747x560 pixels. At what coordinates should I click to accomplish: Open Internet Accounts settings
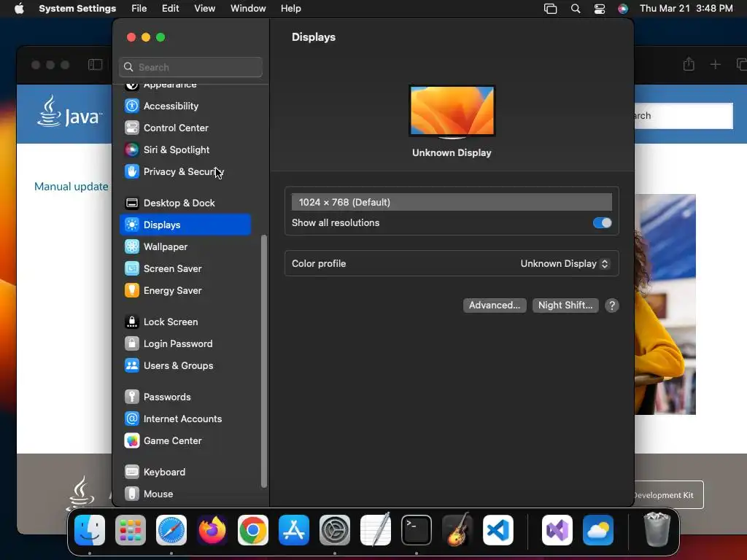[x=185, y=419]
